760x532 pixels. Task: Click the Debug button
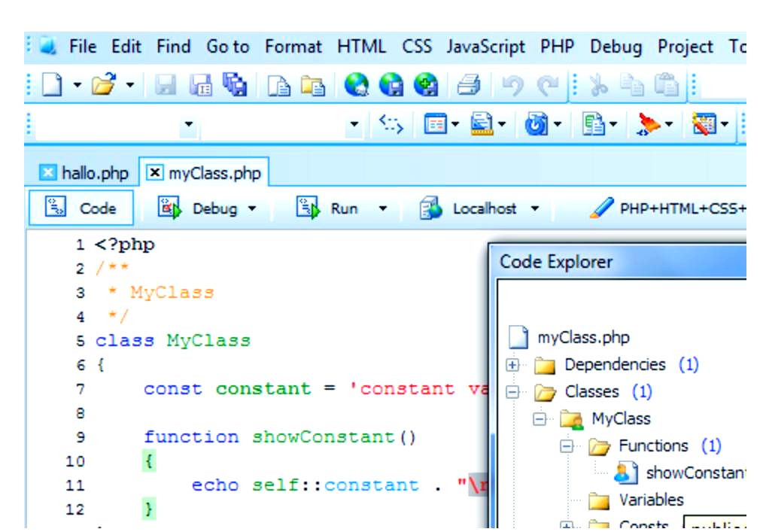pyautogui.click(x=199, y=209)
